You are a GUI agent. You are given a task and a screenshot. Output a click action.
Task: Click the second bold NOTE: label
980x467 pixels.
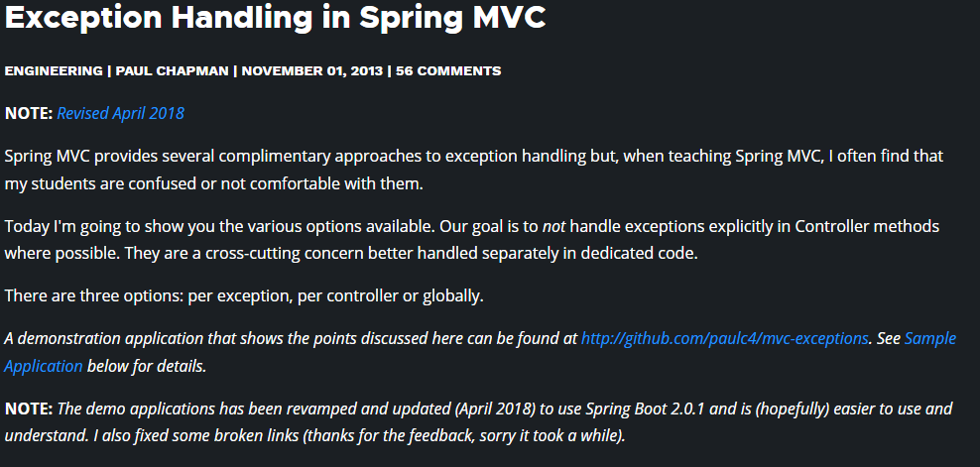[29, 409]
